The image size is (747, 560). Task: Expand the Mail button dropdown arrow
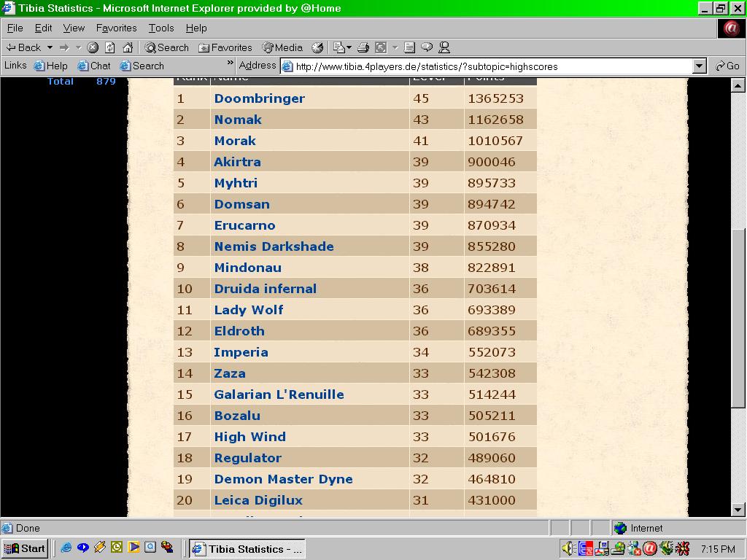pos(349,47)
